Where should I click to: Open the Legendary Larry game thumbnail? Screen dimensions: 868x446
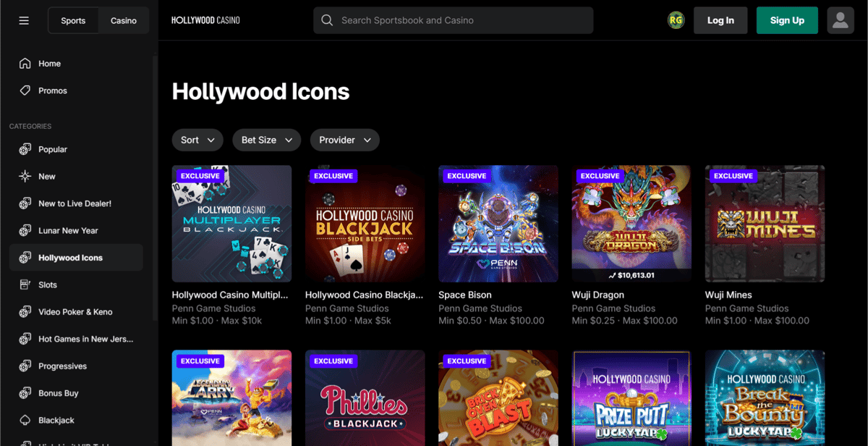point(231,398)
